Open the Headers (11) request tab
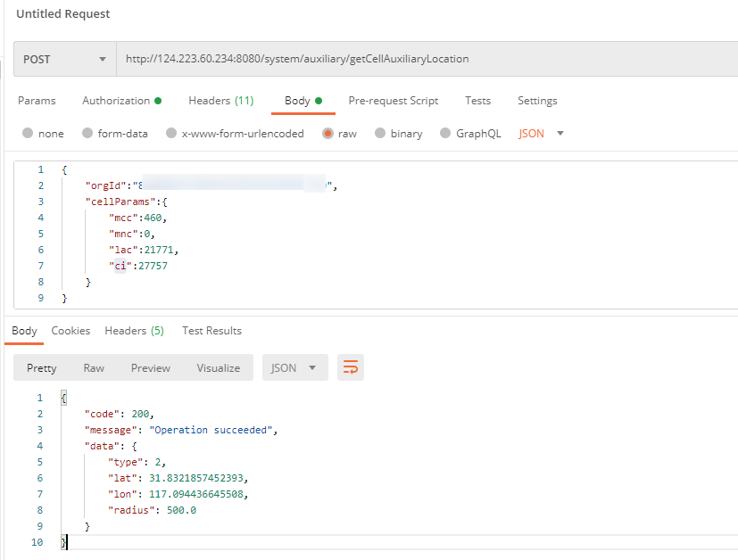 click(220, 101)
